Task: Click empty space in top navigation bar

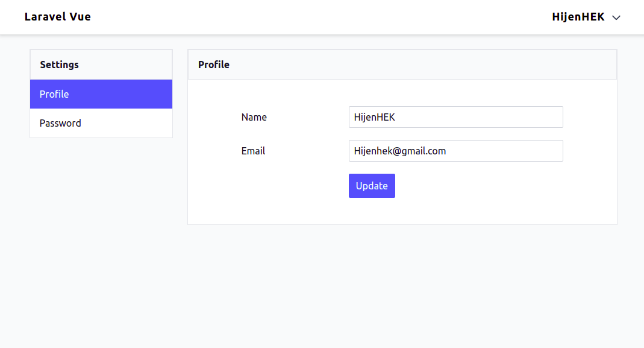Action: (319, 17)
